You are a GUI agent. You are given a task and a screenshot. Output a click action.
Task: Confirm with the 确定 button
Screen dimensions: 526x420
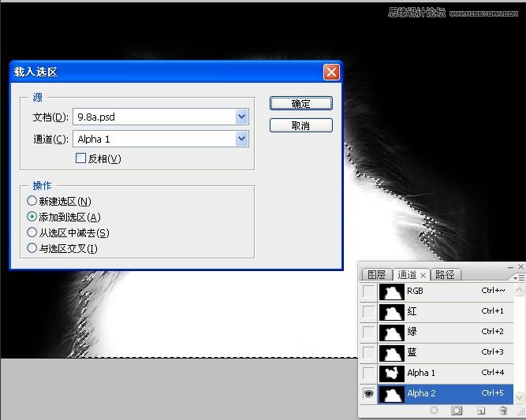pos(301,103)
